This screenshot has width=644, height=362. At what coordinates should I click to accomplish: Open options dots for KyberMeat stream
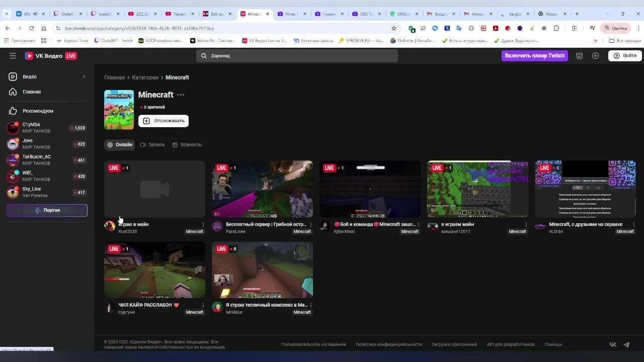point(419,224)
